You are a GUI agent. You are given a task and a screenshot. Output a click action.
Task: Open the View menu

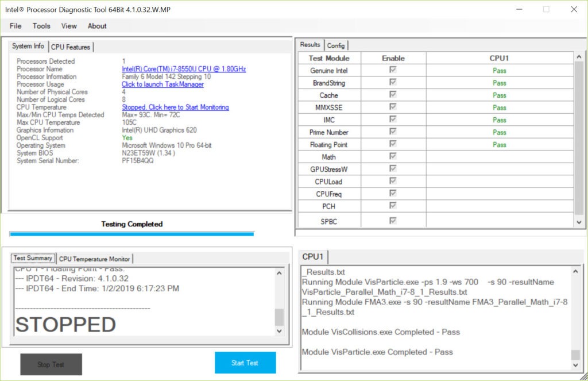click(x=69, y=26)
